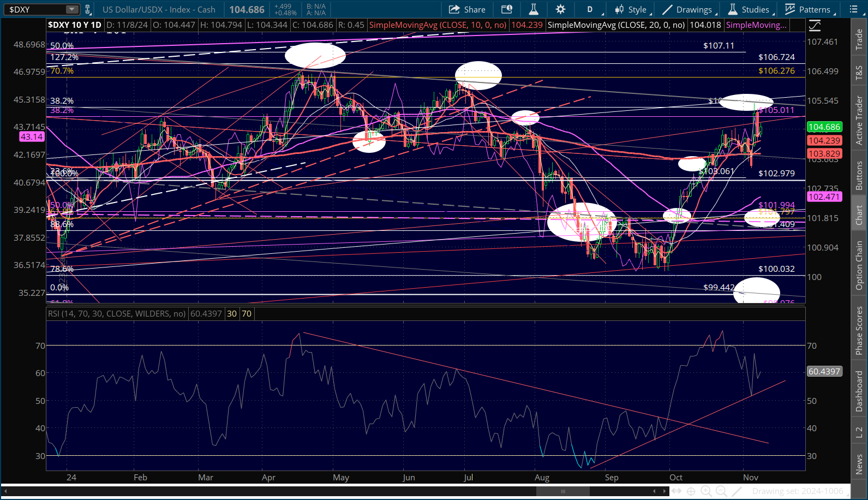
Task: Click the crosshair pan icon
Action: (691, 491)
